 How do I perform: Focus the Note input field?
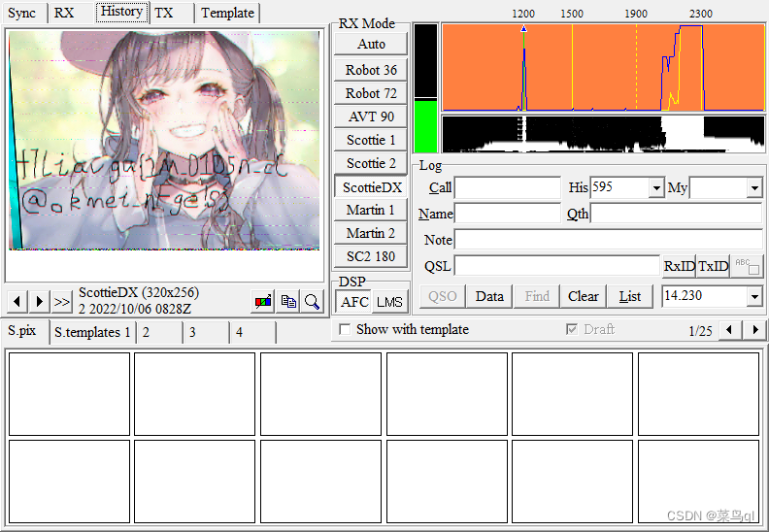[609, 240]
